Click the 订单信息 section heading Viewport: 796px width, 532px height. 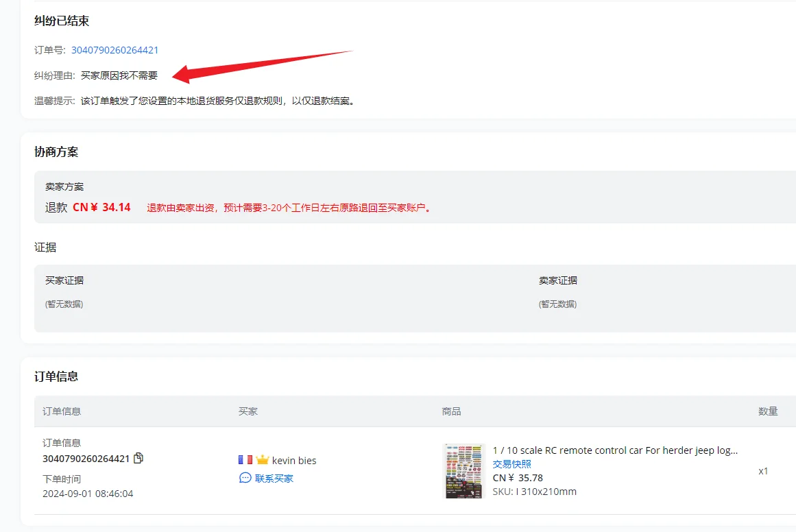56,376
